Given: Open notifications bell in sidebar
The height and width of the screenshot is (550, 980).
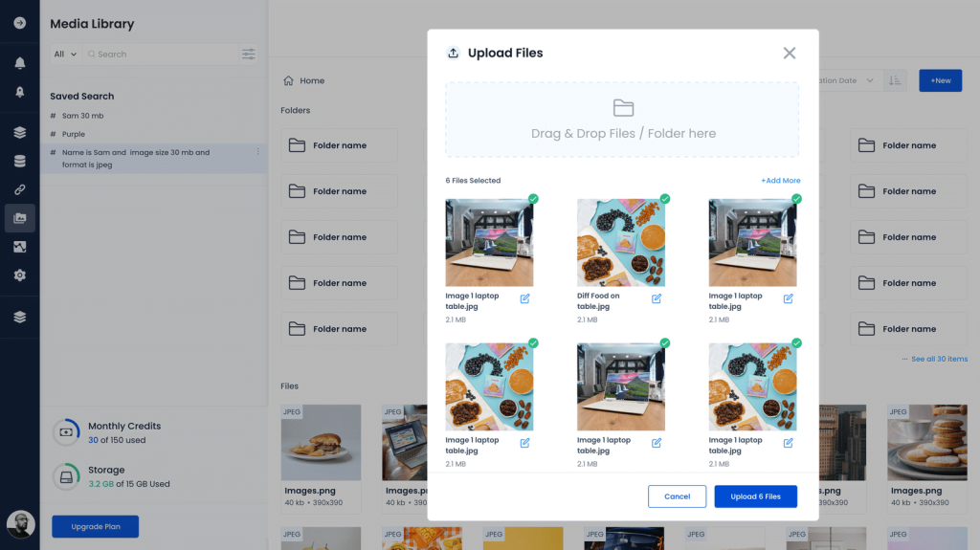Looking at the screenshot, I should pyautogui.click(x=20, y=63).
